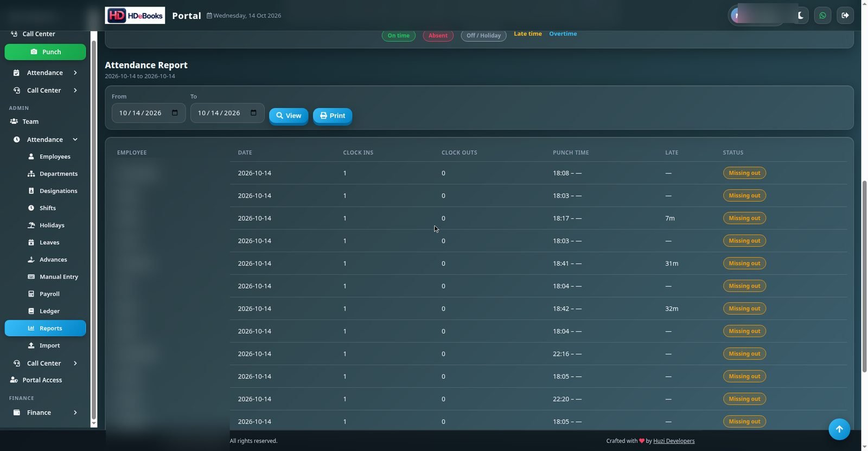Click the View button
Viewport: 868px width, 451px height.
[289, 115]
